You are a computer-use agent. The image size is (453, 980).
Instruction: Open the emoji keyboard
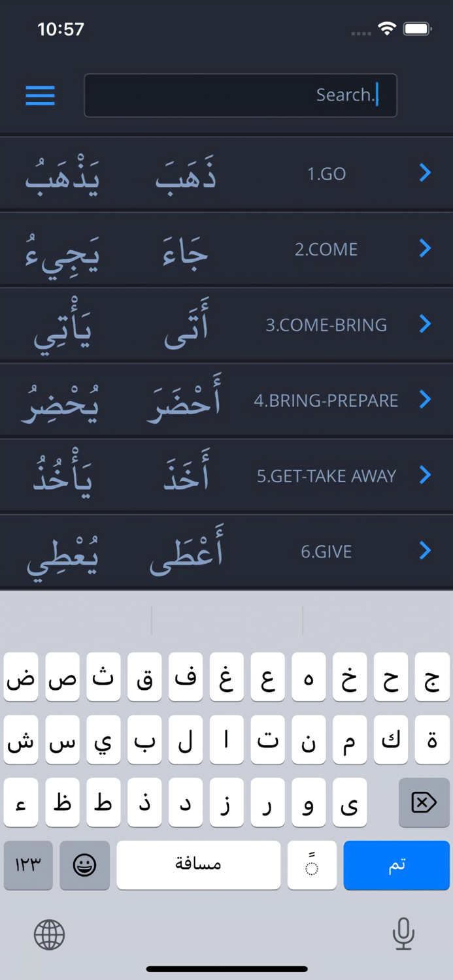coord(84,865)
